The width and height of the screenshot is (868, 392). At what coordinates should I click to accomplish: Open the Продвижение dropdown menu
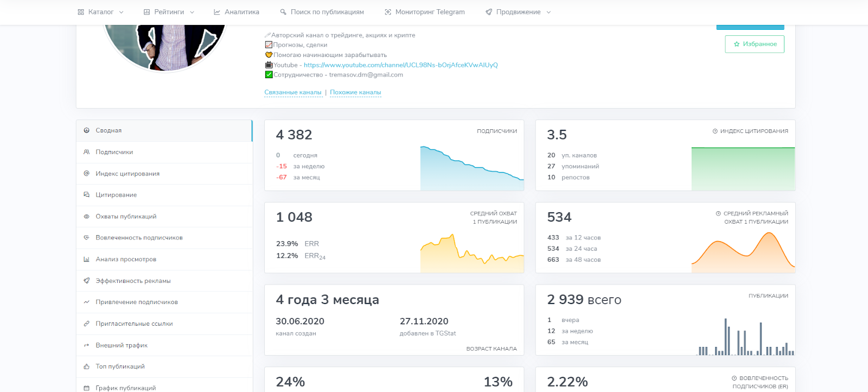518,12
